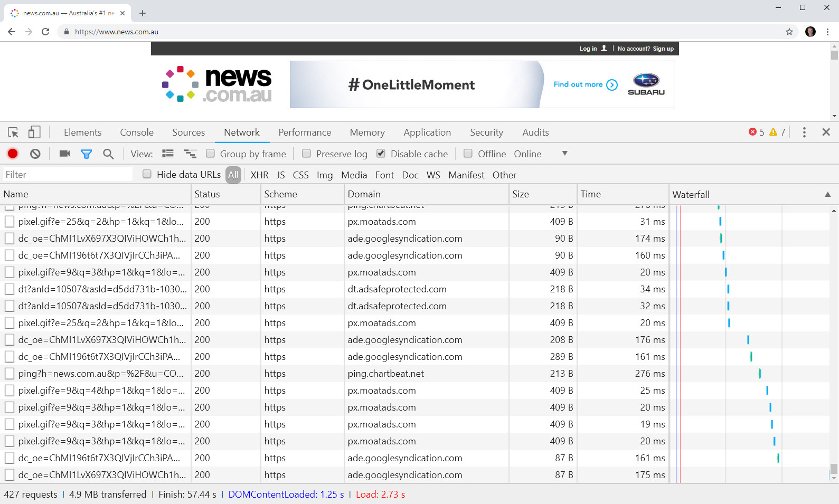The height and width of the screenshot is (504, 839).
Task: Select the All filter button
Action: 233,175
